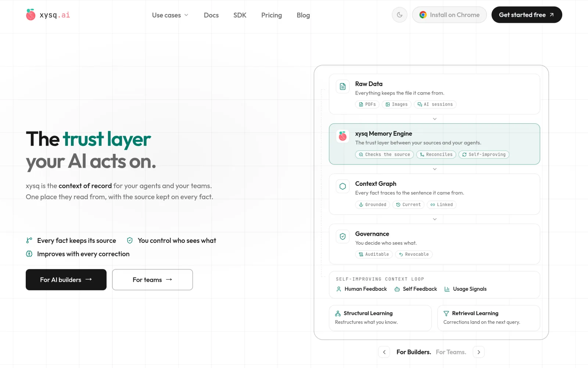Switch to the For Teams. slide

click(x=451, y=352)
